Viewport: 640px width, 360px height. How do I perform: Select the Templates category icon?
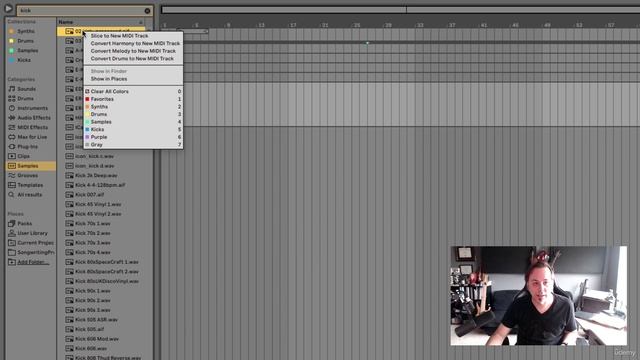tap(12, 185)
